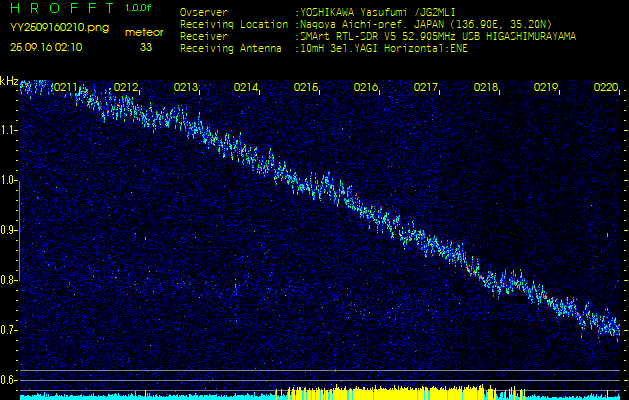Click the 0.9 kHz frequency label
This screenshot has width=629, height=400.
(x=9, y=230)
